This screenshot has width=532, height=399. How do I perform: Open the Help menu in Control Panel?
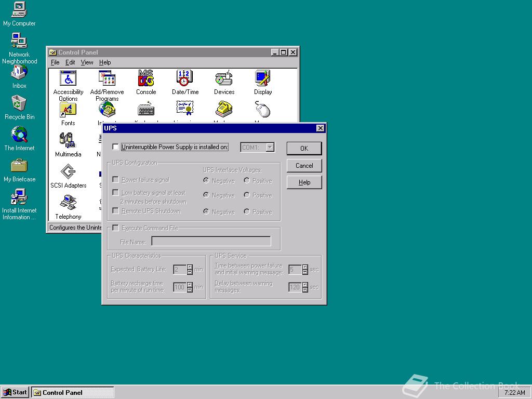[105, 62]
